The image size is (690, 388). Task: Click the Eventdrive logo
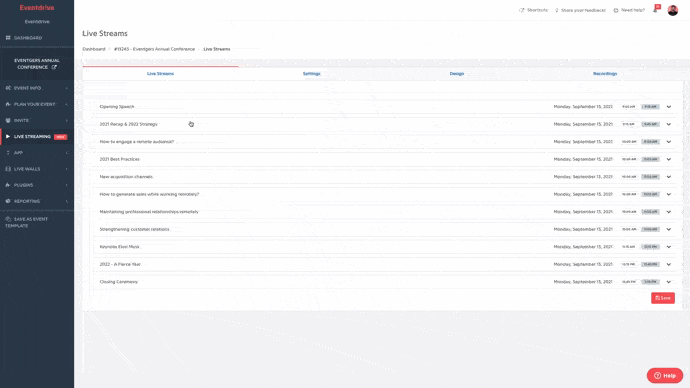(37, 8)
